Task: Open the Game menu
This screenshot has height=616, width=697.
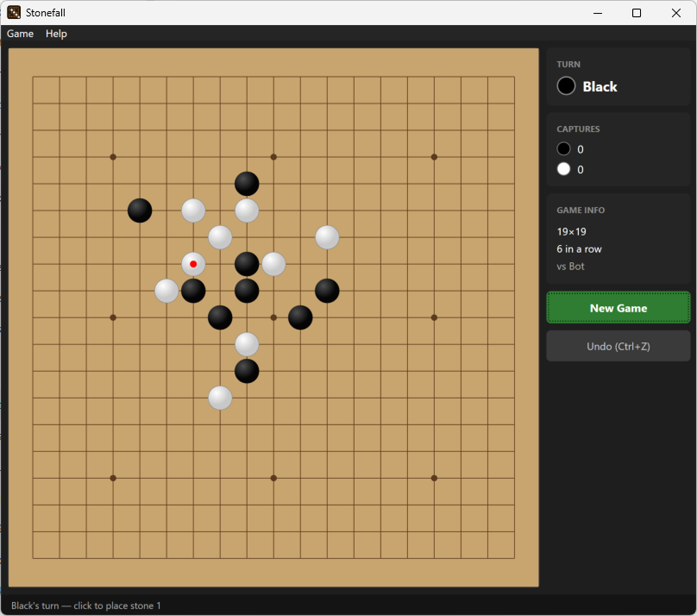Action: click(x=20, y=34)
